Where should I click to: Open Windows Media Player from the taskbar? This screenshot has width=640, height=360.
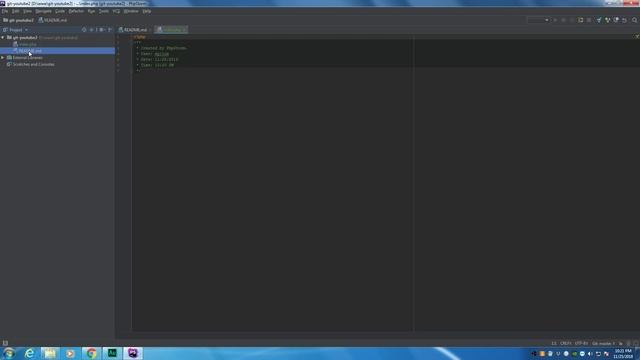pyautogui.click(x=70, y=353)
